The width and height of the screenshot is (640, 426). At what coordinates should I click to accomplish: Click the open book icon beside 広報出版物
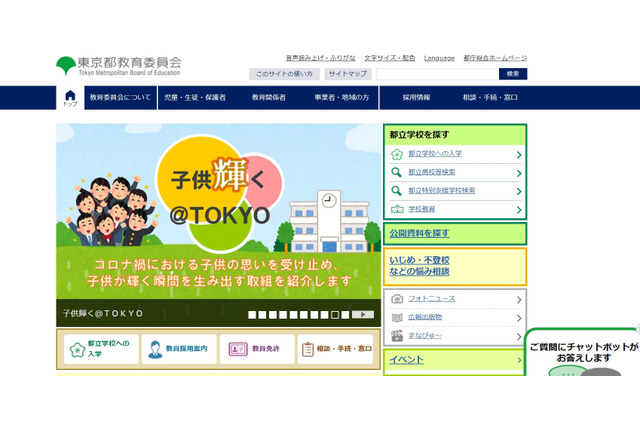pyautogui.click(x=397, y=317)
